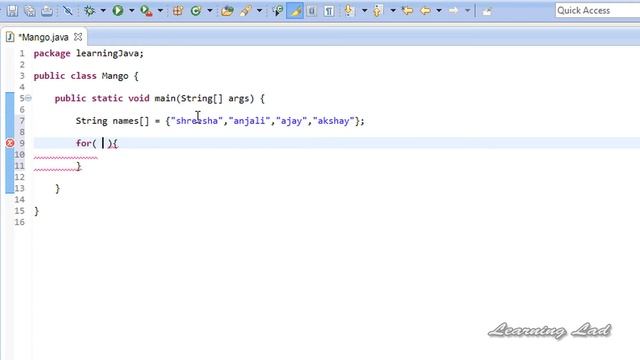Click the string "anjali" in the array

point(249,121)
